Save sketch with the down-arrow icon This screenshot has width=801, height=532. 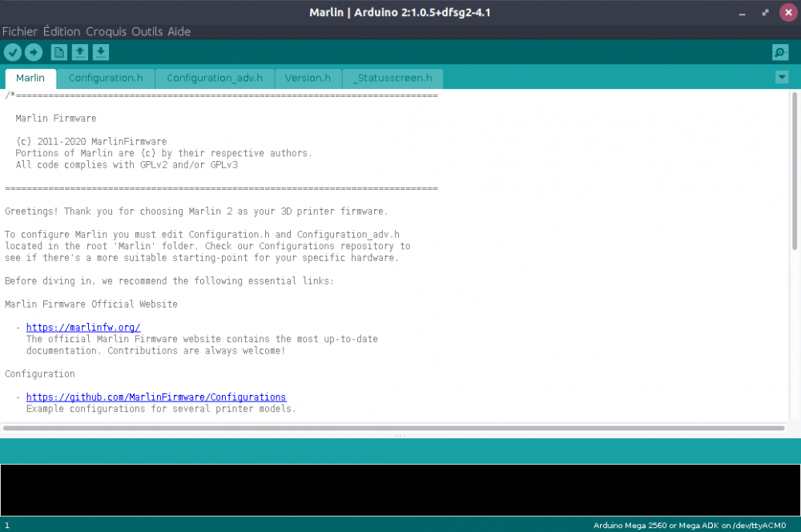101,52
